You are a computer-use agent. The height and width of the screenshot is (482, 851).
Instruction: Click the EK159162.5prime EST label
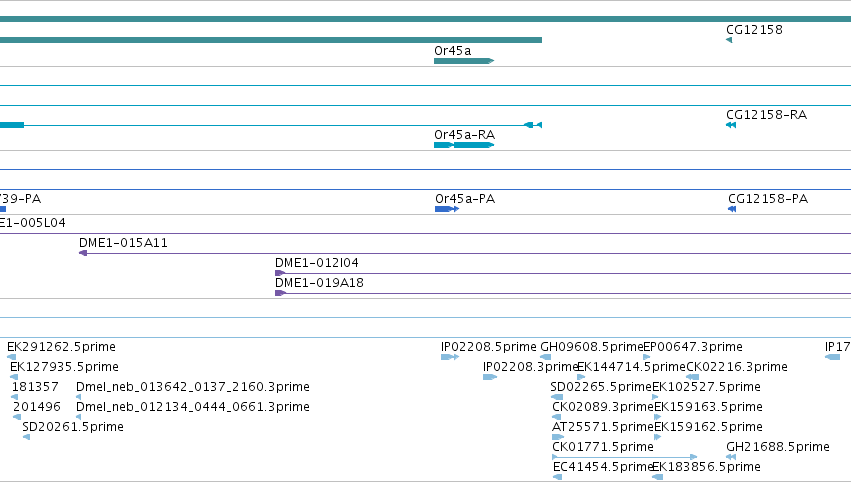708,427
